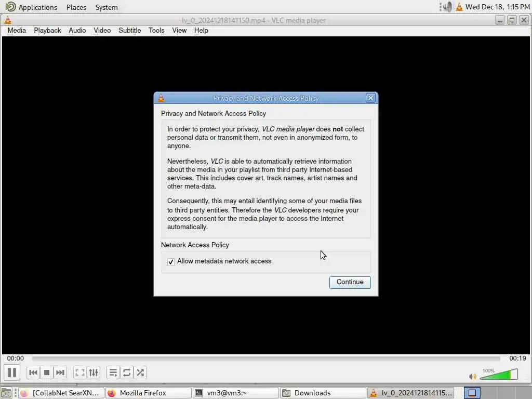Click VLC cone icon in main window titlebar
This screenshot has width=532, height=399.
pos(8,20)
